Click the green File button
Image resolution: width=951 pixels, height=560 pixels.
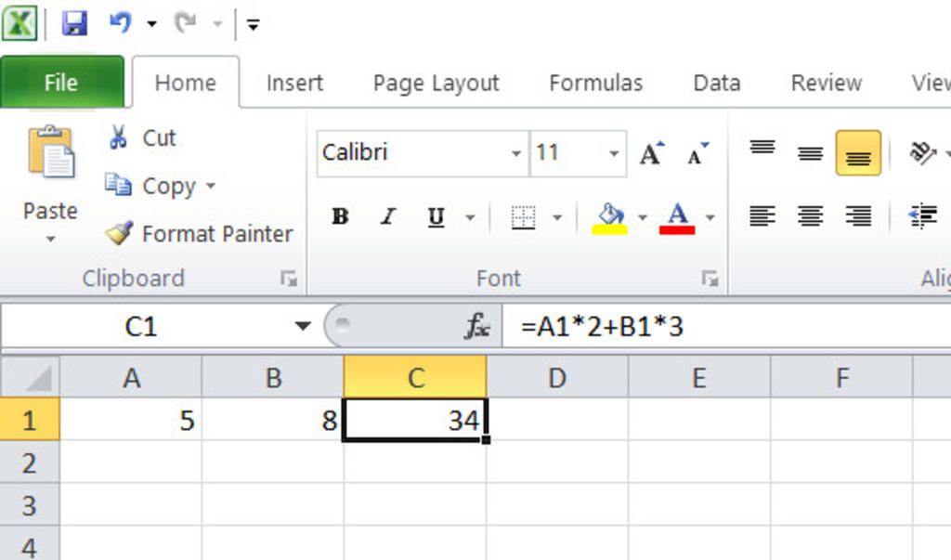point(61,83)
